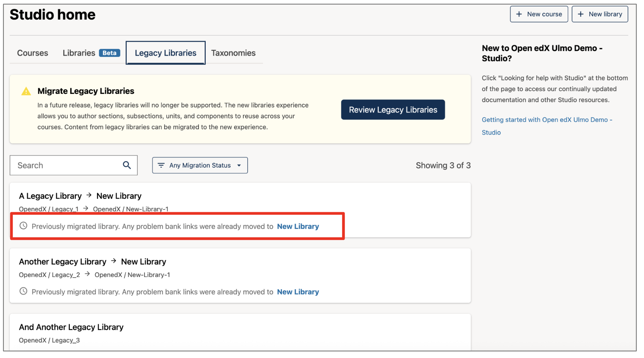Click the New Library link in the highlighted message
The width and height of the screenshot is (644, 358).
tap(298, 226)
